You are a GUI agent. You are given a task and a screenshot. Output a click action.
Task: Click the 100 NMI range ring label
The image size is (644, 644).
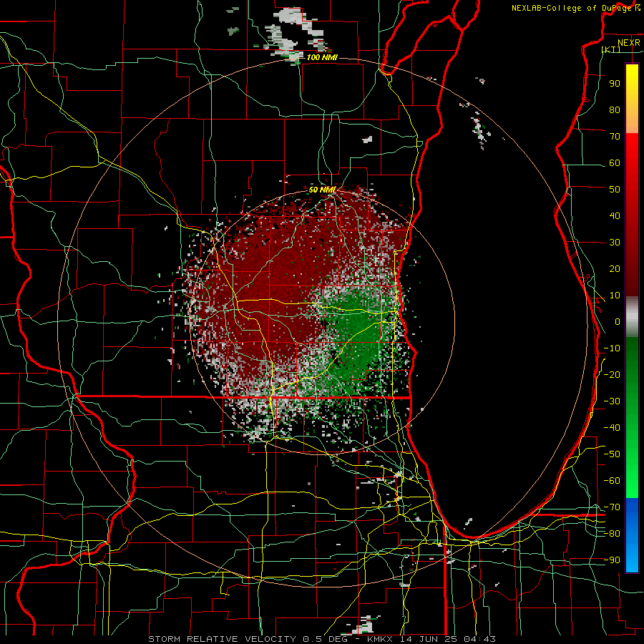[322, 57]
